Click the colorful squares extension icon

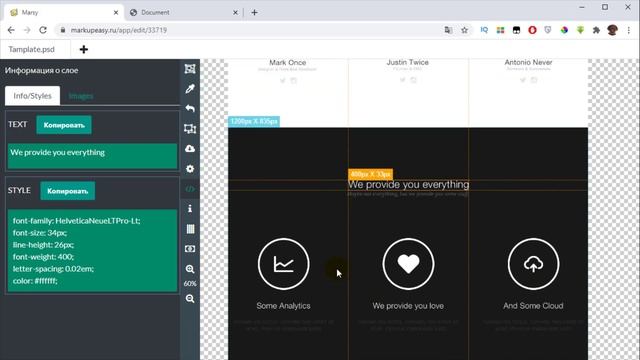click(500, 30)
